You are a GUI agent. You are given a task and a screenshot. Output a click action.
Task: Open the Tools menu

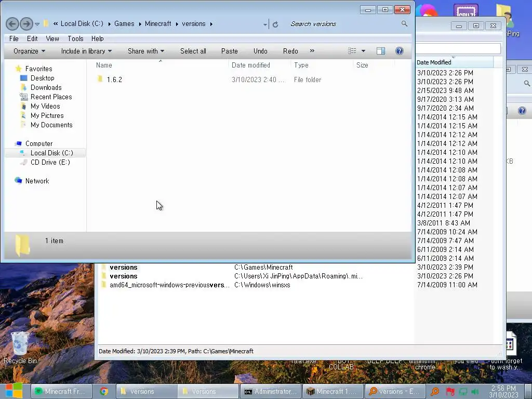[x=75, y=38]
